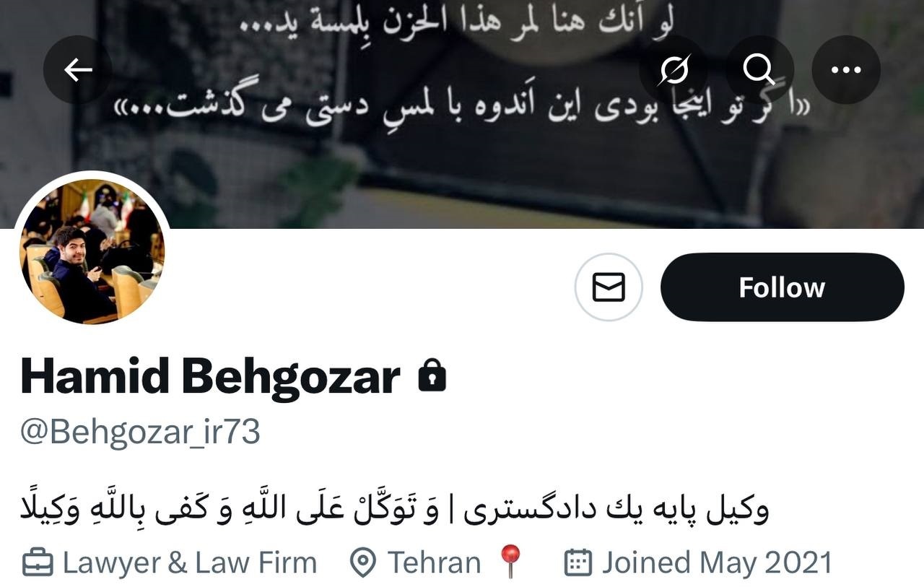The width and height of the screenshot is (924, 587).
Task: Tap the back arrow icon
Action: tap(78, 70)
